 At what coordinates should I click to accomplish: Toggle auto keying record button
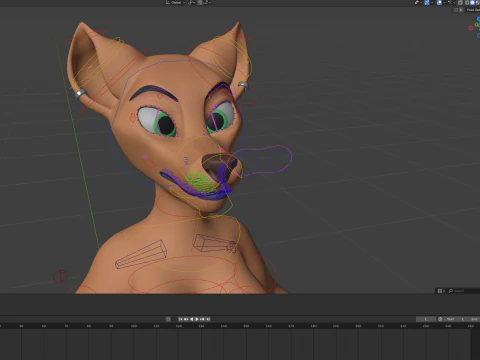coord(168,319)
